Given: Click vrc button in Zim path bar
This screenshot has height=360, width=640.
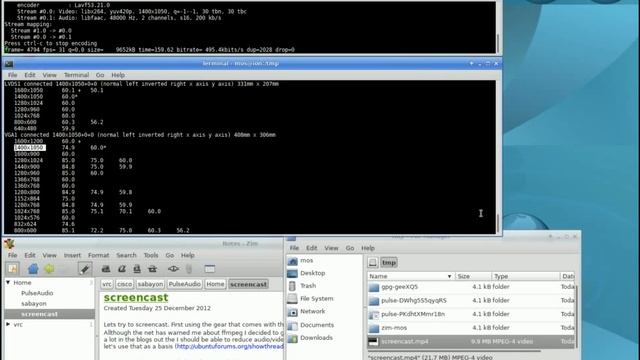Looking at the screenshot, I should (107, 284).
